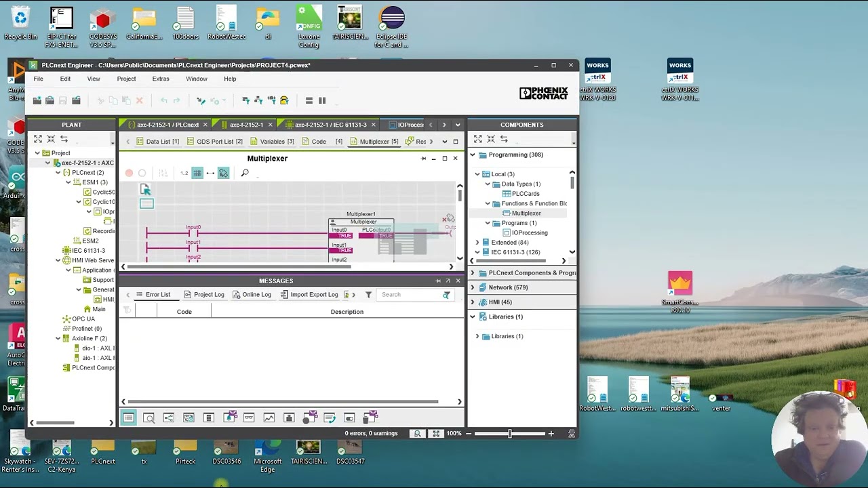Image resolution: width=868 pixels, height=488 pixels.
Task: Expand the HMI (45) section
Action: (473, 302)
